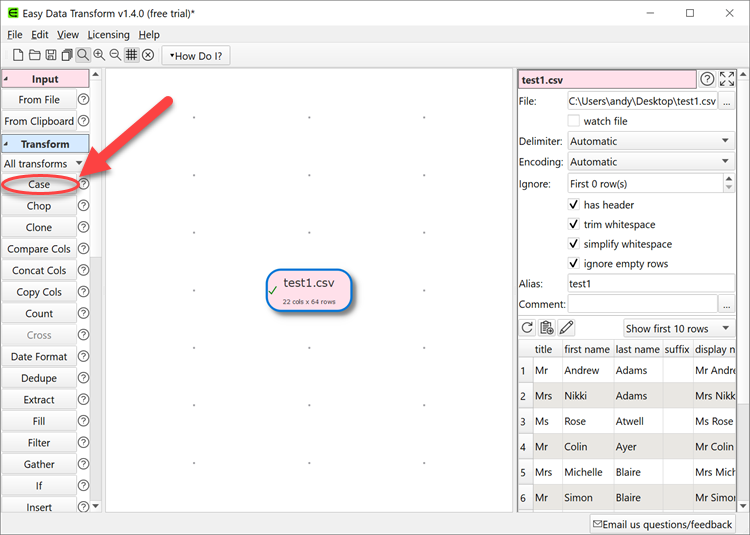750x535 pixels.
Task: Click the Alias input field
Action: [x=650, y=284]
